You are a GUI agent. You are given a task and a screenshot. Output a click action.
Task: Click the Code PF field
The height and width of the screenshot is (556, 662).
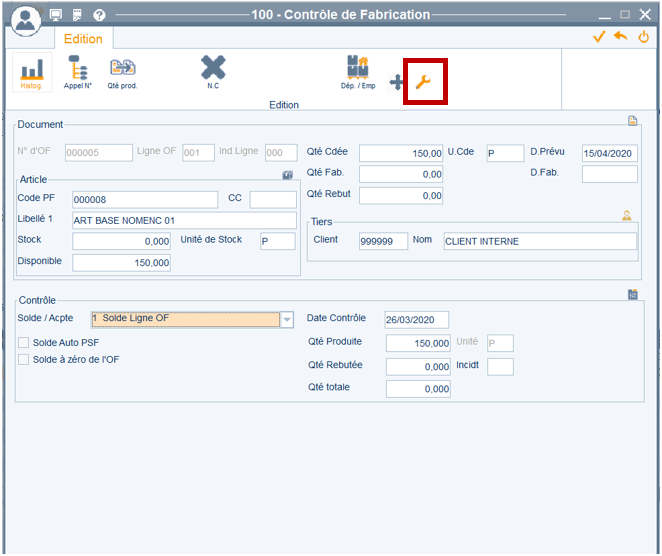pyautogui.click(x=145, y=199)
